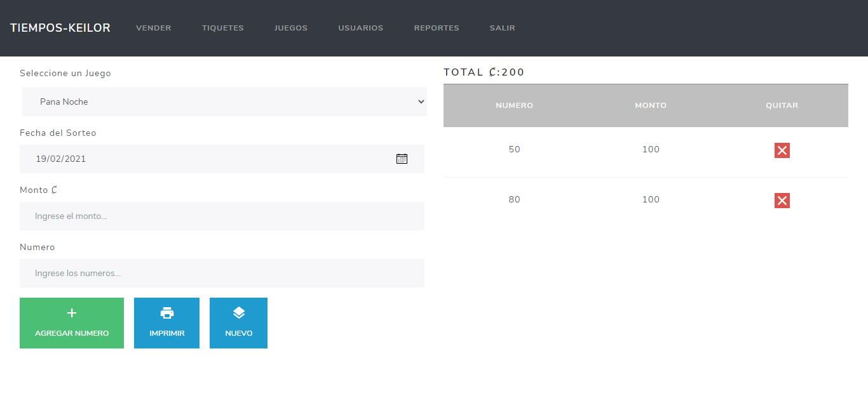Go to the Tiquetes menu
Viewport: 868px width, 417px height.
tap(222, 28)
